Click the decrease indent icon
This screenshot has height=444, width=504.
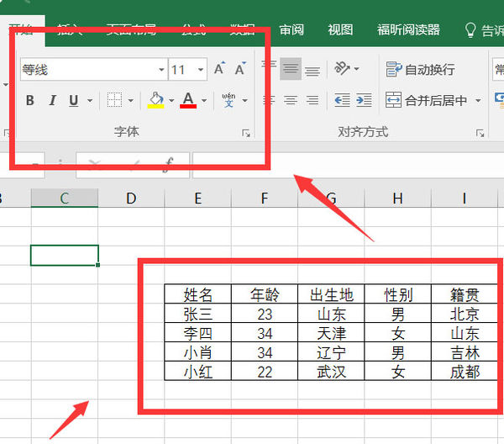click(342, 101)
